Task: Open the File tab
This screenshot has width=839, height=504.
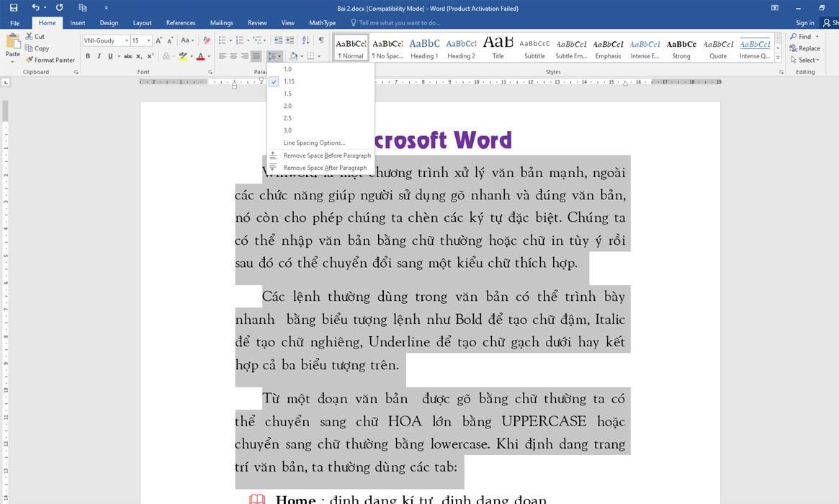Action: click(15, 23)
